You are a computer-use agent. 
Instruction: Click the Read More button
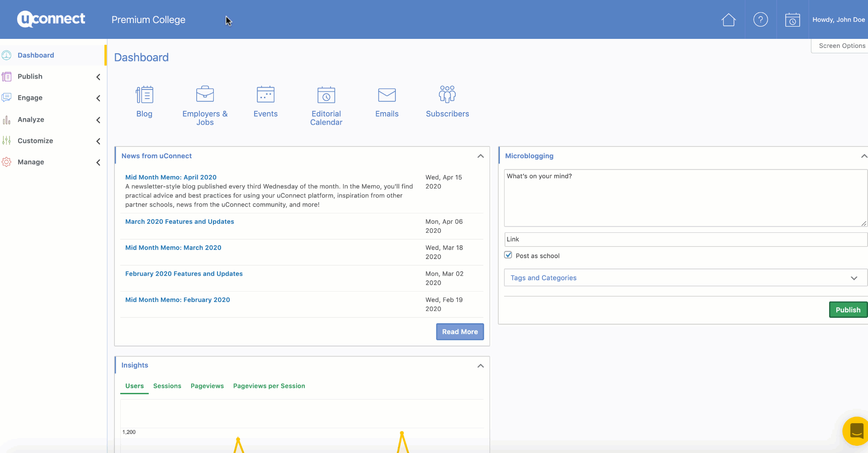pos(460,332)
